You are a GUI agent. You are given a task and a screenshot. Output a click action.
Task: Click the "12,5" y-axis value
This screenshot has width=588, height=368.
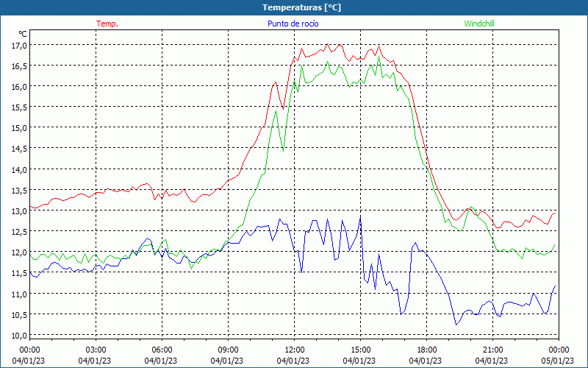tap(20, 232)
